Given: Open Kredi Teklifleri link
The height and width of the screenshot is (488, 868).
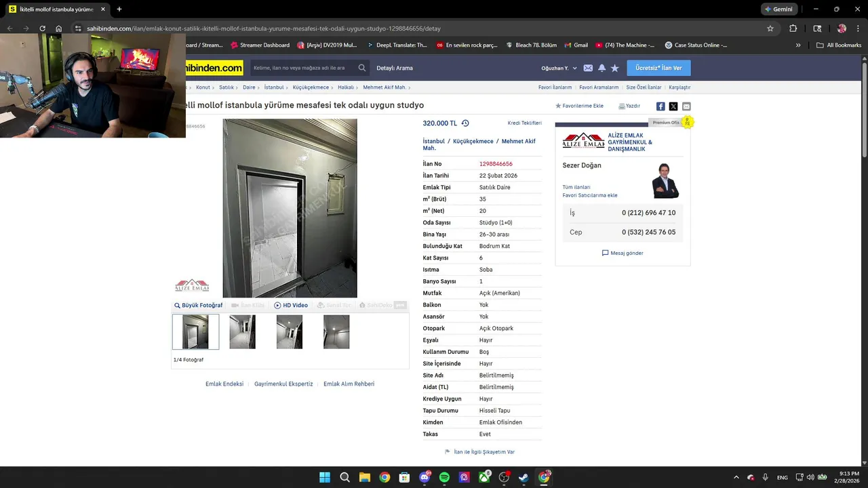Looking at the screenshot, I should tap(525, 123).
